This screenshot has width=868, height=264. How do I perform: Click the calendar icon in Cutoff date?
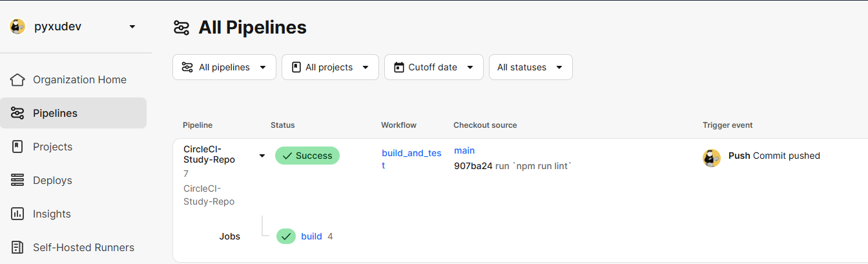click(x=399, y=67)
